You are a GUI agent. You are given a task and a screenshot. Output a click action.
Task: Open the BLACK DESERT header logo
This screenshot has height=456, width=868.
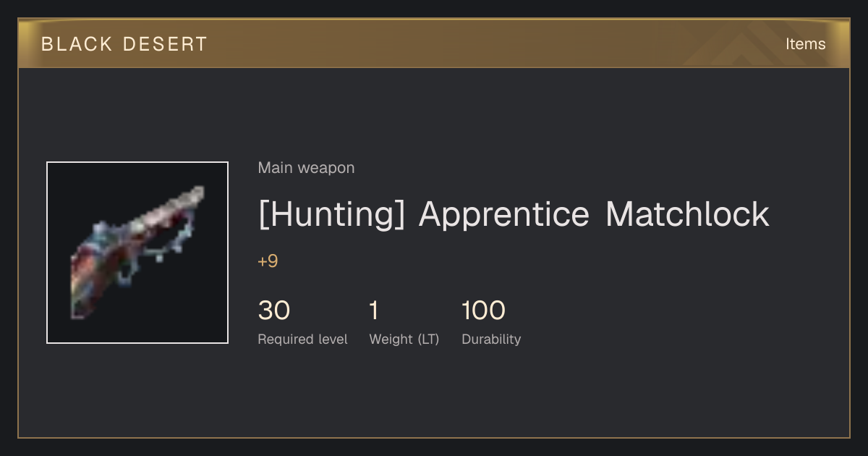(124, 44)
